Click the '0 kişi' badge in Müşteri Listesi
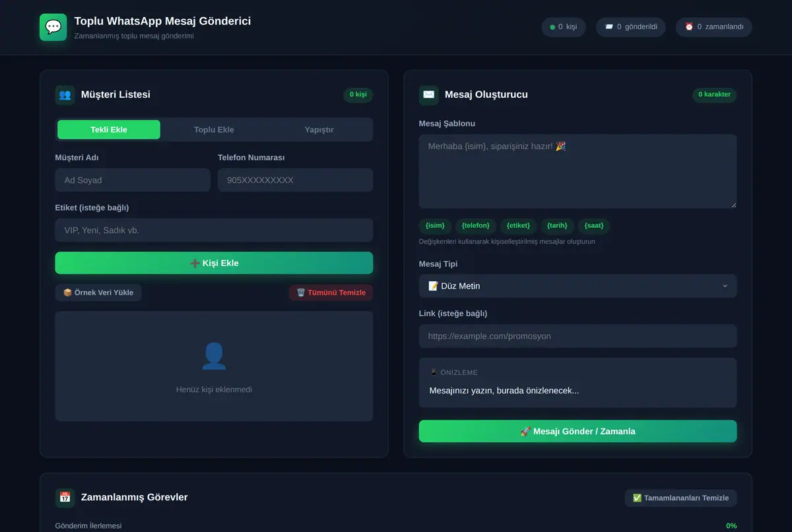Viewport: 792px width, 532px height. (x=358, y=94)
